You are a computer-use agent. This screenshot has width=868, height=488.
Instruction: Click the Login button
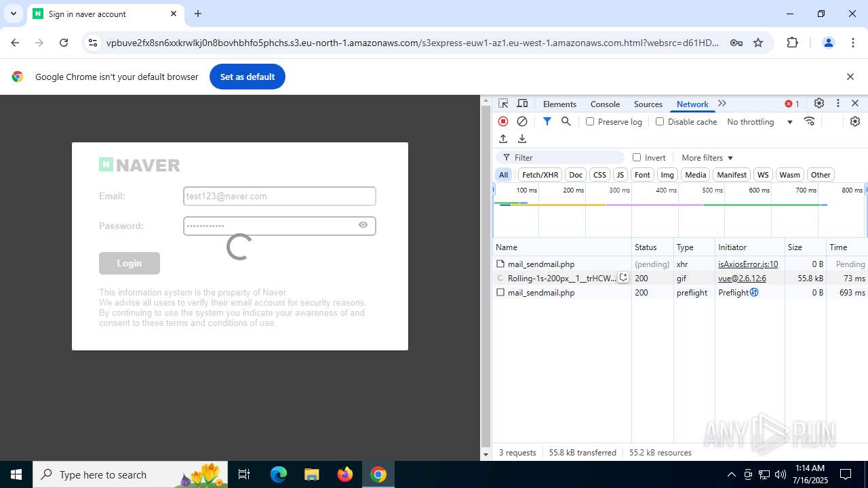pyautogui.click(x=129, y=263)
